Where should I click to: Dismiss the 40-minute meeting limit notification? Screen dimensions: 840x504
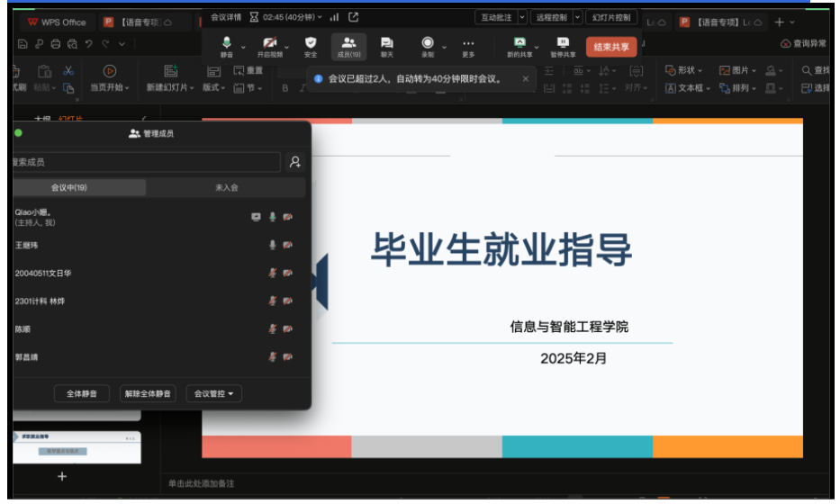point(526,79)
